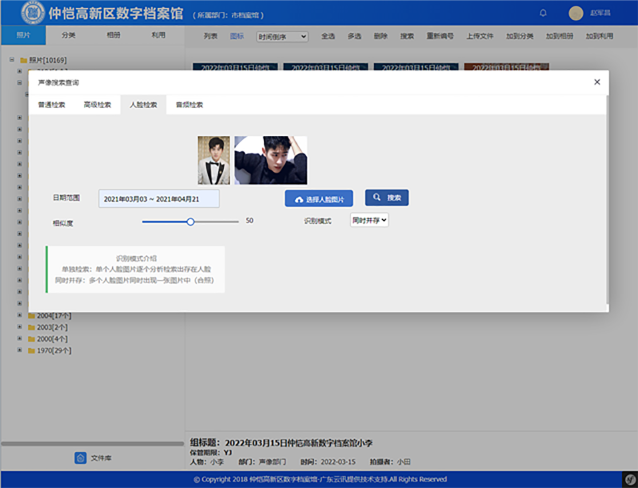Expand the 2000 folder tree node
638x488 pixels.
(19, 339)
